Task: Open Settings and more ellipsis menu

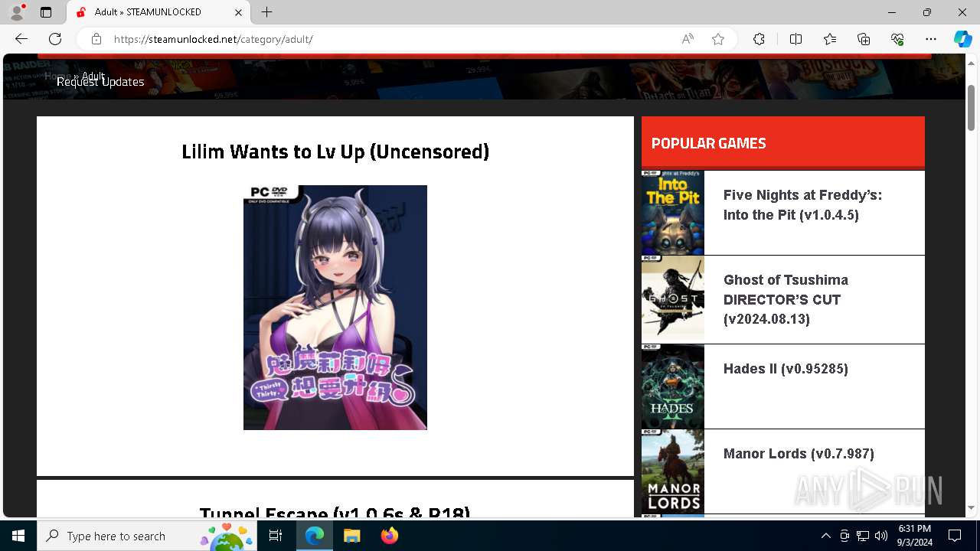Action: click(x=931, y=39)
